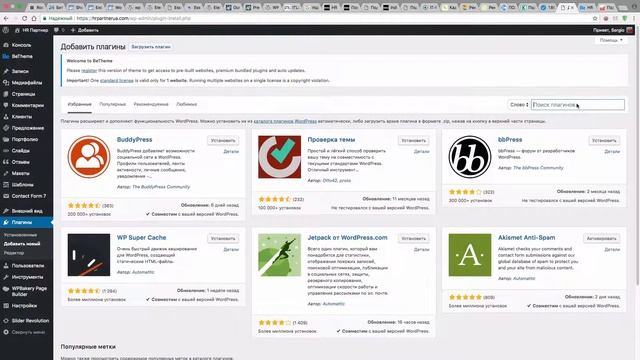Switch to the Избранные tab

pos(80,104)
